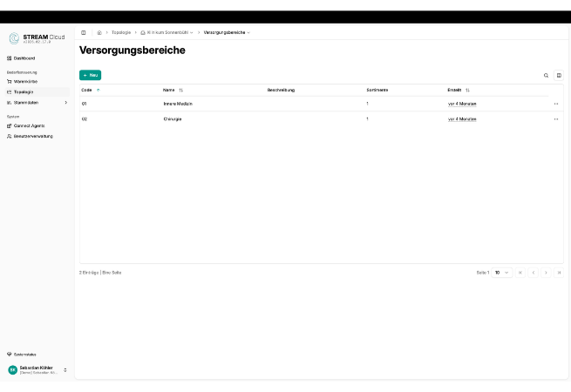Viewport: 571px width, 392px height.
Task: Click the Beschreibung column header
Action: [281, 90]
